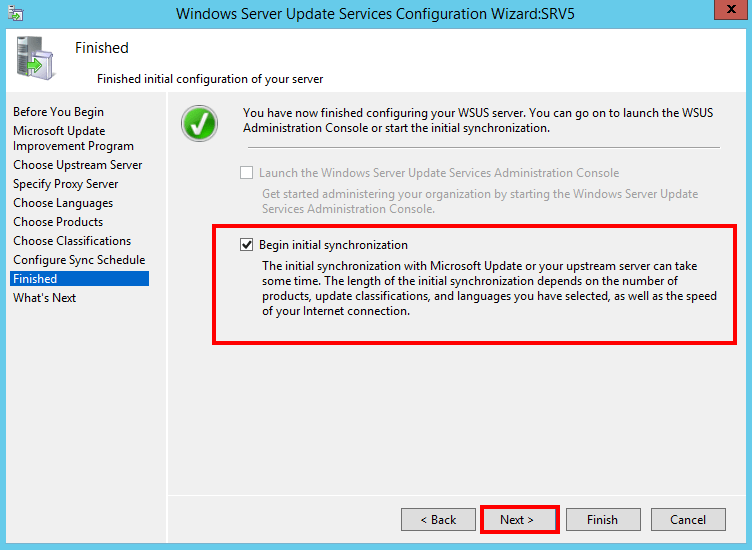Proceed with the Next button

point(520,520)
